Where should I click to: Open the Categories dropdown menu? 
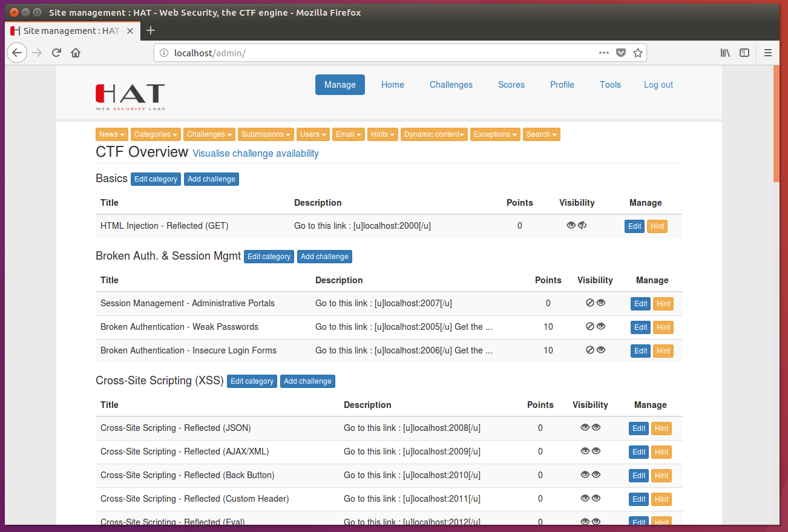pos(156,134)
